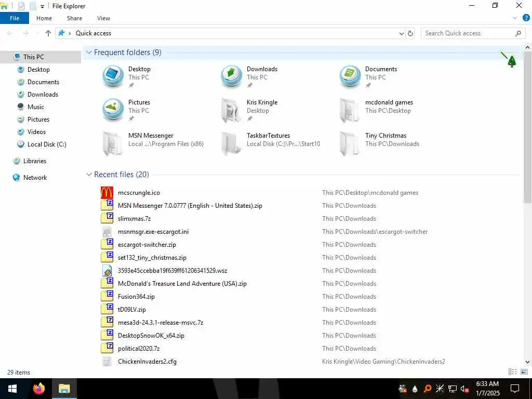Select the .wsz skin file icon
Image resolution: width=532 pixels, height=399 pixels.
click(107, 270)
